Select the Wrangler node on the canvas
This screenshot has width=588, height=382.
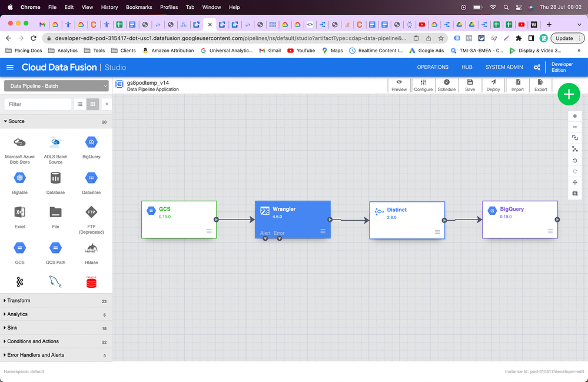click(x=293, y=220)
